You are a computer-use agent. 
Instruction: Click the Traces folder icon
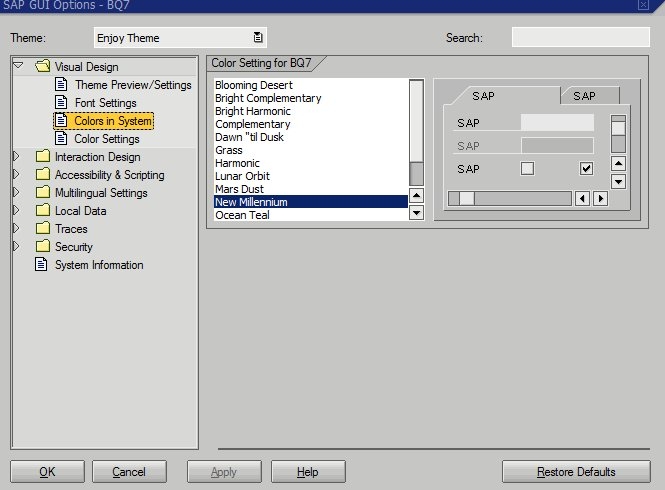coord(43,228)
